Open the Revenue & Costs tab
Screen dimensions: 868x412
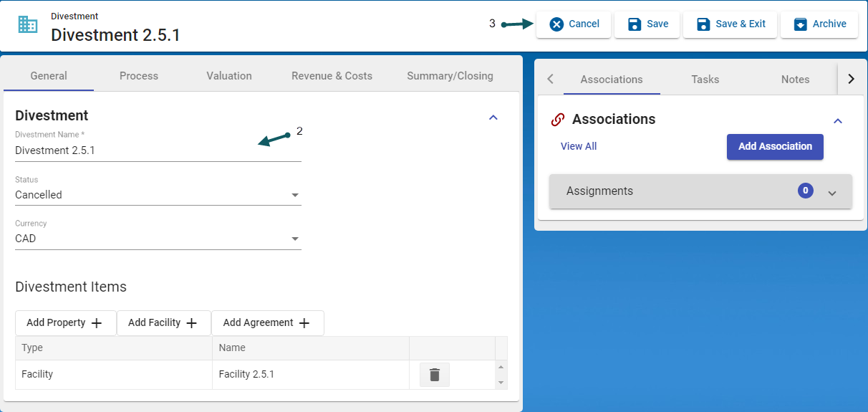[x=332, y=76]
